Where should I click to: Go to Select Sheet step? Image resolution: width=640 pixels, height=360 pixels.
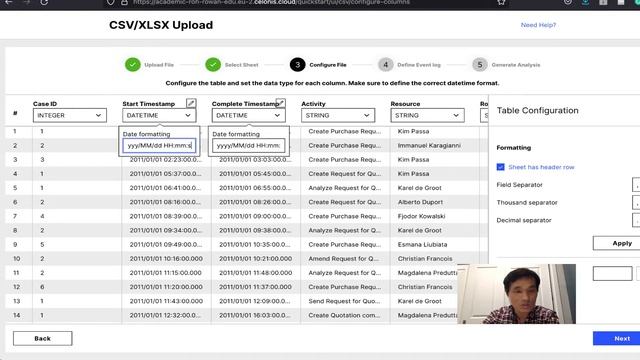click(x=232, y=65)
